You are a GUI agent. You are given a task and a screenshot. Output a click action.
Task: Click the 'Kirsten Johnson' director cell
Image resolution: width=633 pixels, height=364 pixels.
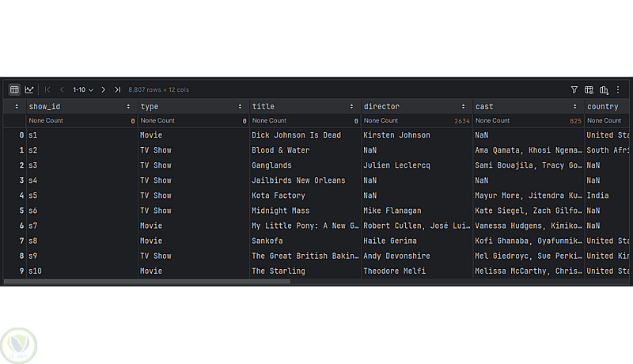tap(396, 135)
